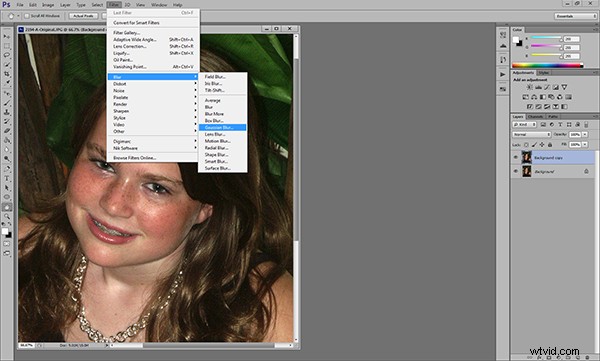Viewport: 600px width, 361px height.
Task: Open the layer Kind filter dropdown
Action: (525, 124)
